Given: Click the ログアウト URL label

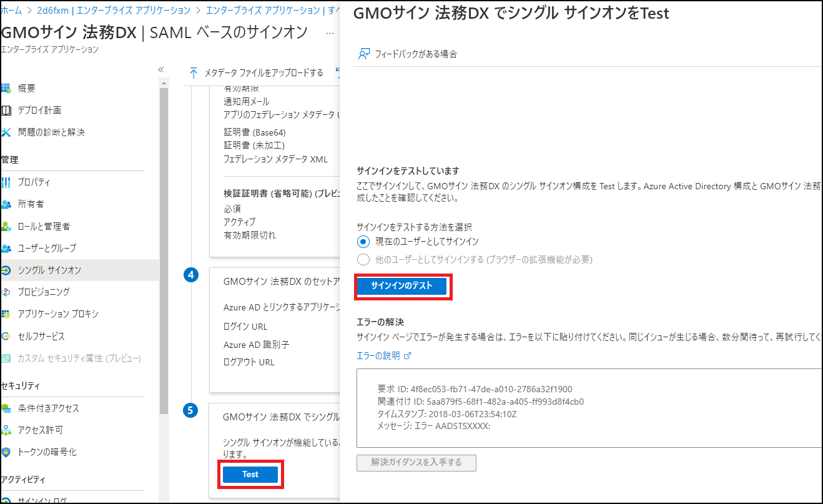Looking at the screenshot, I should click(249, 362).
